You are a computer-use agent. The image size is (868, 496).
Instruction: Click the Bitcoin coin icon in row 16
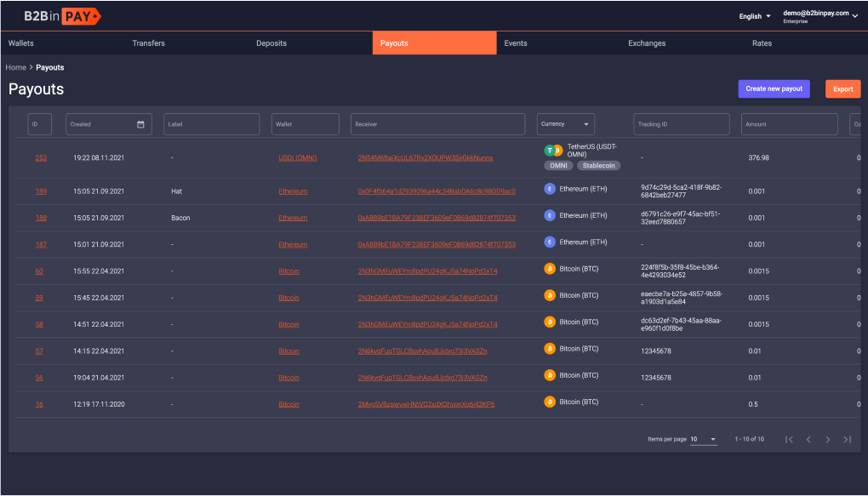pyautogui.click(x=550, y=402)
